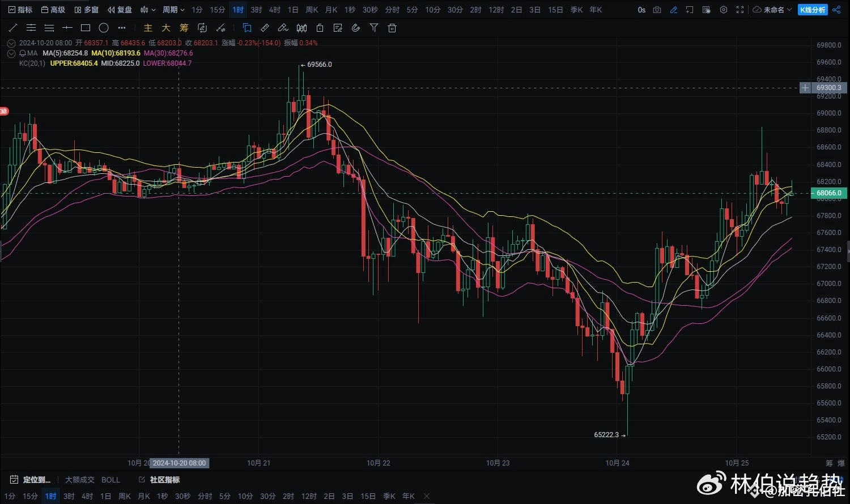Expand the candlestick chart type dropdown

click(x=148, y=10)
